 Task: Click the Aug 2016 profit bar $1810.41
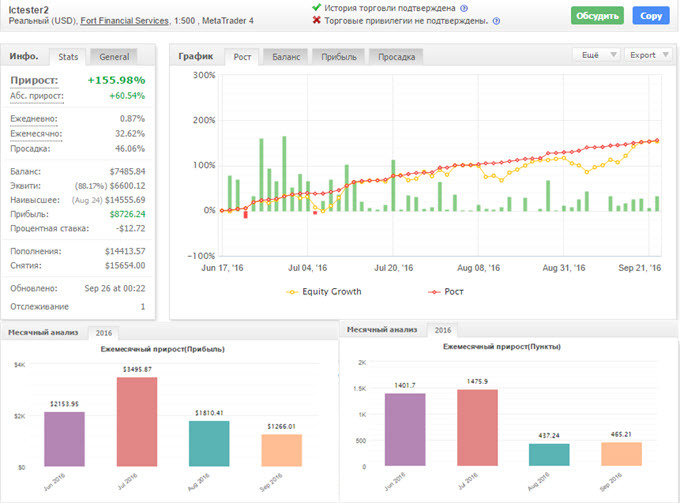click(209, 444)
